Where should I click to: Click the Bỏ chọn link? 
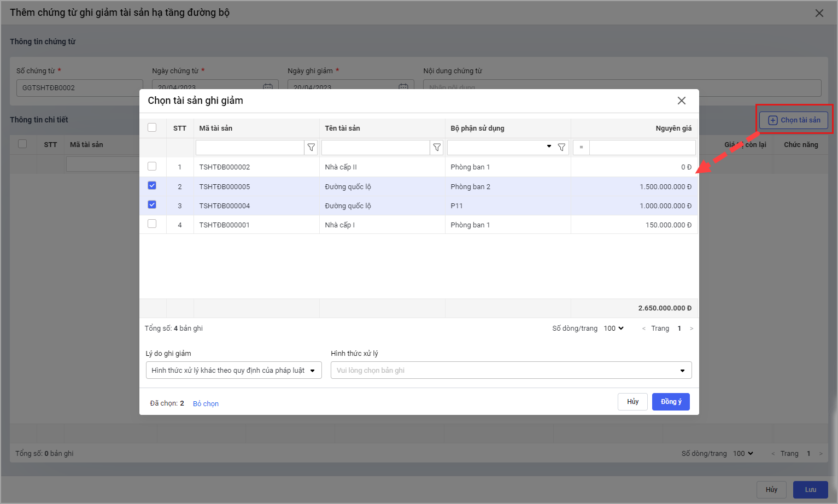[x=206, y=404]
